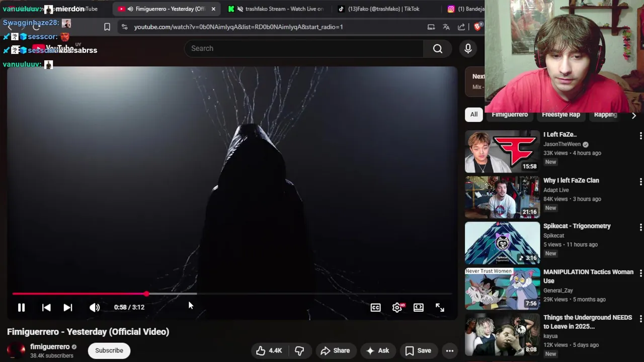Open video settings gear icon
This screenshot has height=362, width=644.
[397, 307]
